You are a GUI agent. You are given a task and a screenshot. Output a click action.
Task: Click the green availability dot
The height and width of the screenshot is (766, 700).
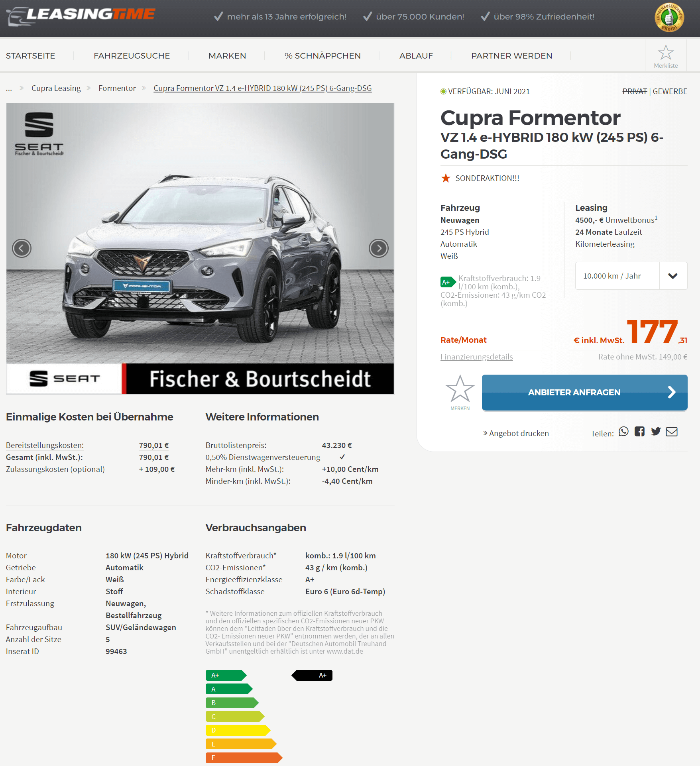coord(443,91)
